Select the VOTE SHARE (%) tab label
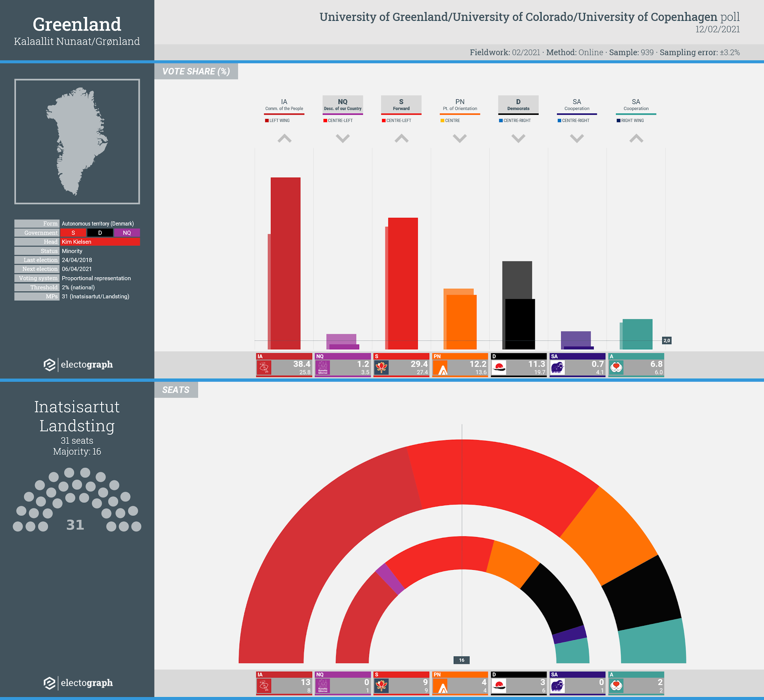The image size is (764, 700). click(x=196, y=72)
